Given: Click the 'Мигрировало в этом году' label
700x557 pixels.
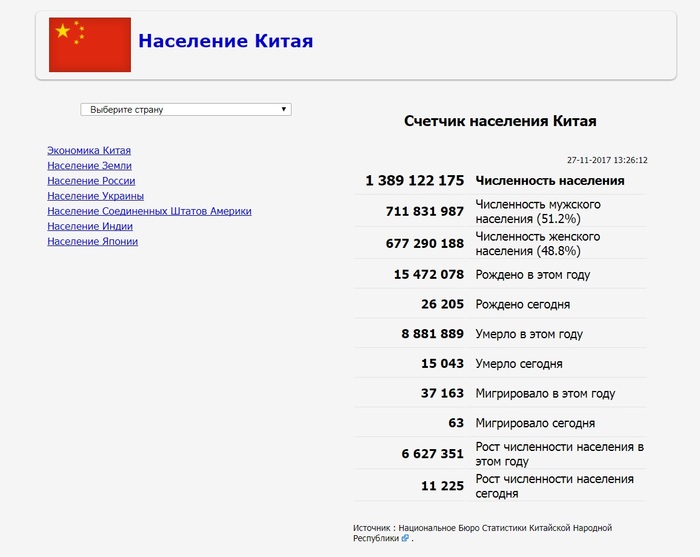Looking at the screenshot, I should pos(545,394).
